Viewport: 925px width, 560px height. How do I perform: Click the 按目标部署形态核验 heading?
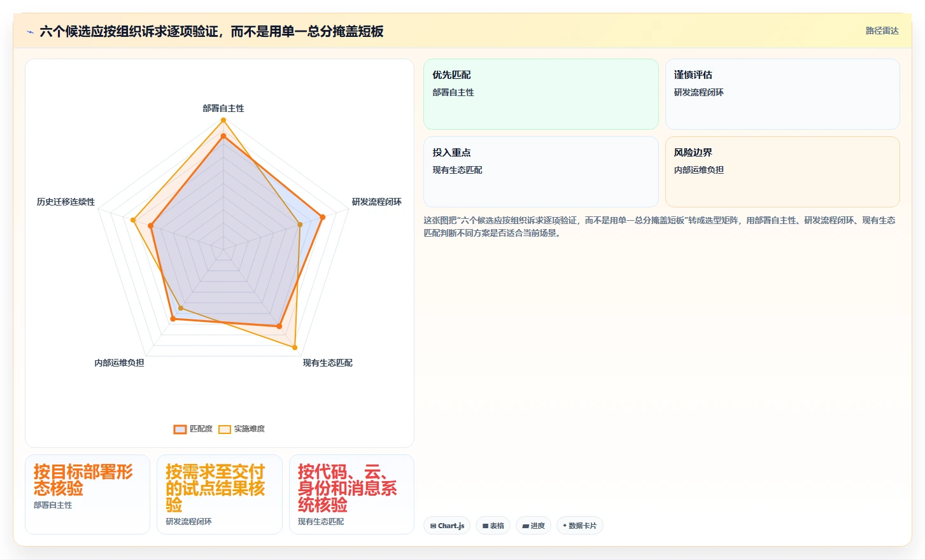point(83,480)
